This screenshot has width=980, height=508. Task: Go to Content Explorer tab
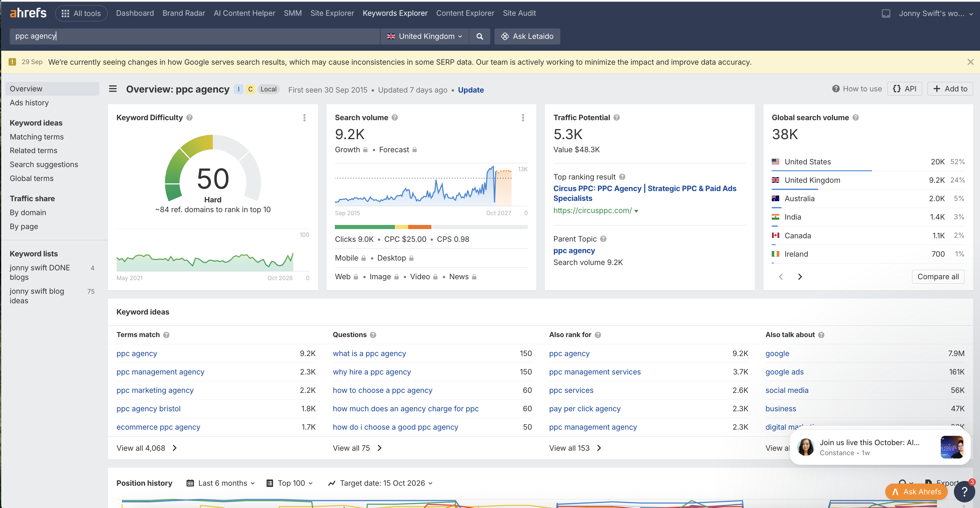pos(465,13)
